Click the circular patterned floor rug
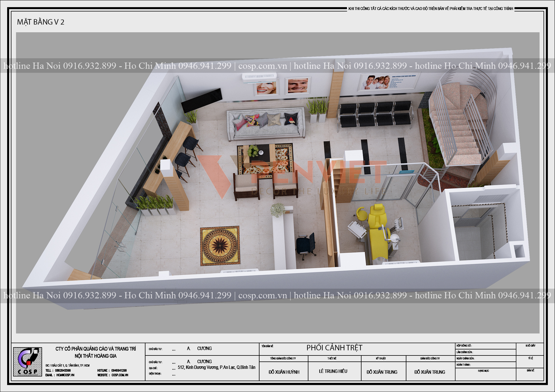The image size is (555, 392). click(220, 246)
